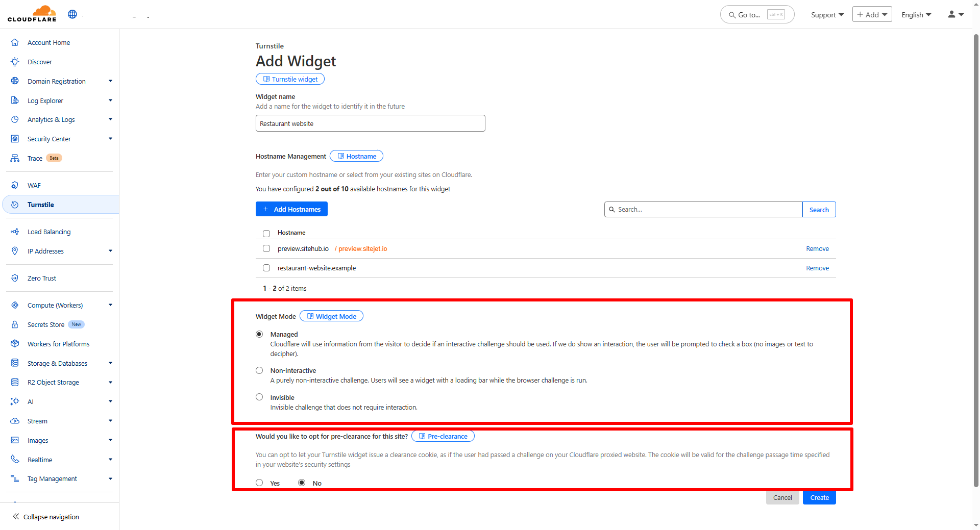
Task: Select the Managed widget mode
Action: pyautogui.click(x=259, y=334)
